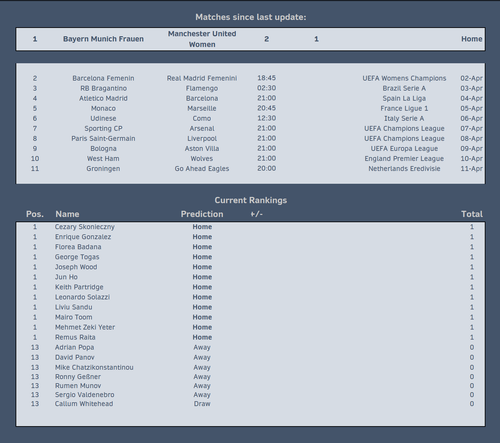Click 'Atletico Madrid' in match 4
The width and height of the screenshot is (500, 443).
point(103,98)
